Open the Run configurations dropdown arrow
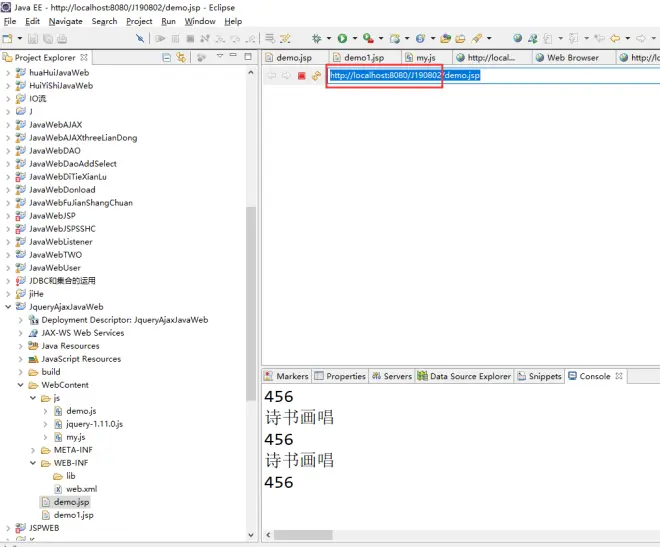The width and height of the screenshot is (660, 547). [x=355, y=39]
